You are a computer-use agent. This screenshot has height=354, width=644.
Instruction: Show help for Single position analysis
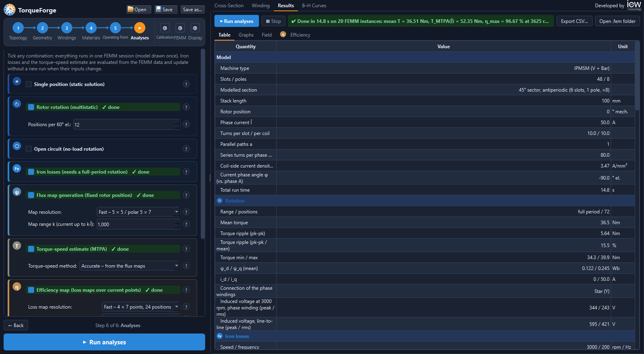coord(186,84)
